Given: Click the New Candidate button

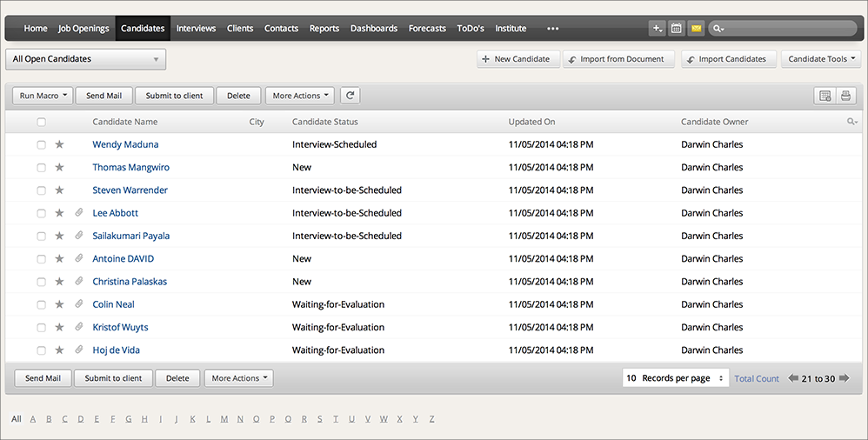Looking at the screenshot, I should 515,59.
